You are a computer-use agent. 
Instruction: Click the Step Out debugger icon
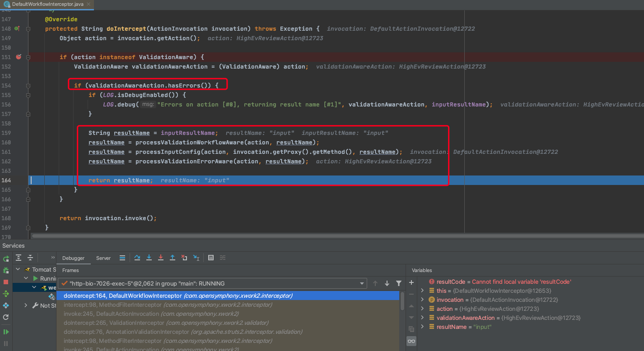click(173, 258)
